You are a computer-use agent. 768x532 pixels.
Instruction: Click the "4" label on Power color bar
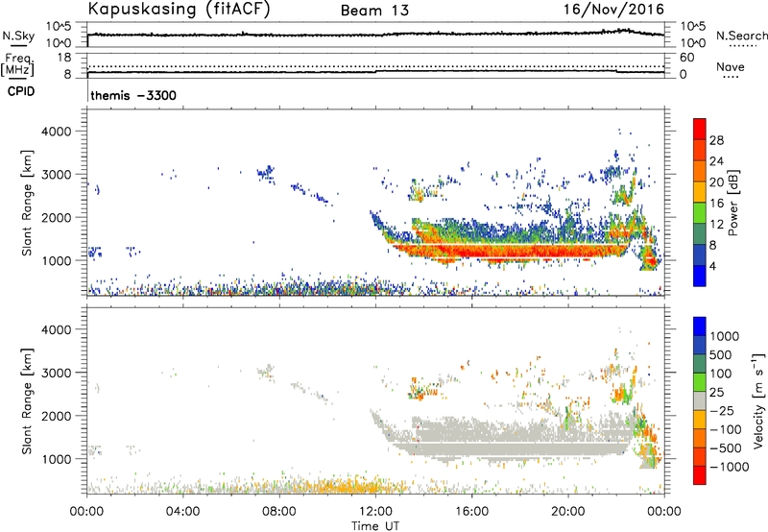click(712, 266)
